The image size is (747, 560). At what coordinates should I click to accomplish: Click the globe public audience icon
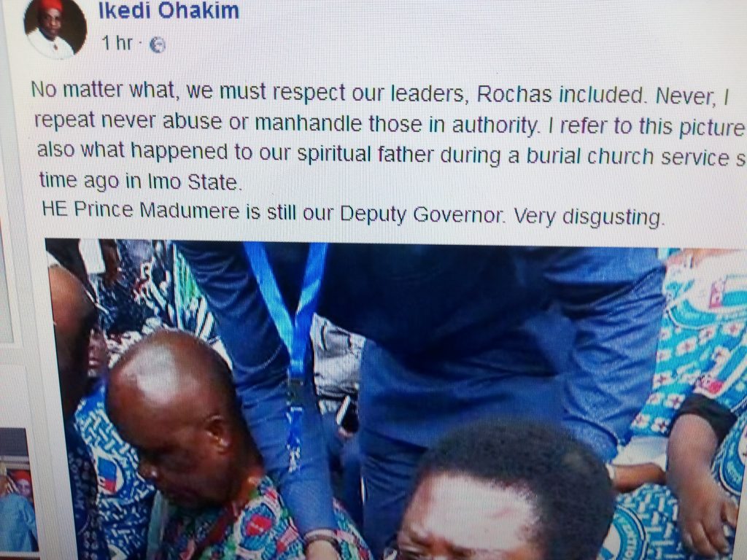[x=158, y=45]
